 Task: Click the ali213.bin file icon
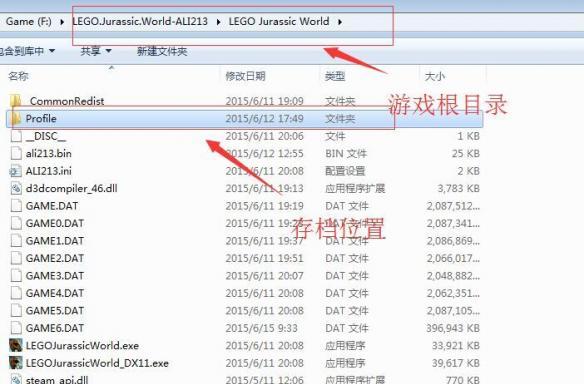point(16,153)
